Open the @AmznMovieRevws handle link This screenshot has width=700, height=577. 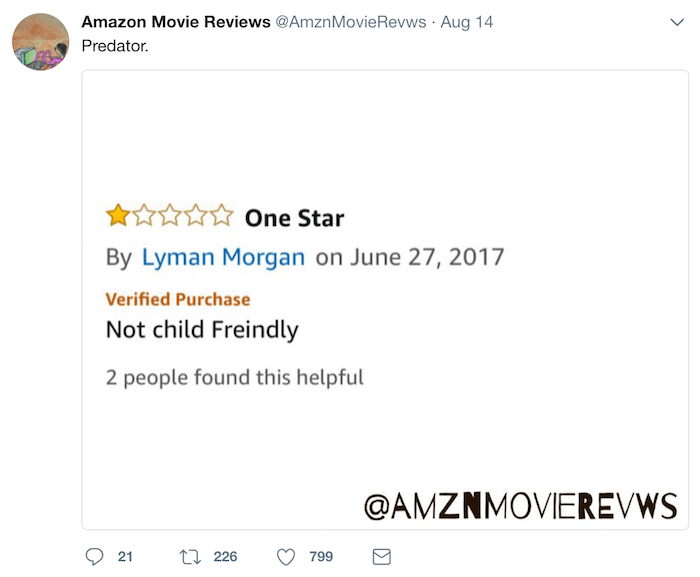click(x=351, y=22)
